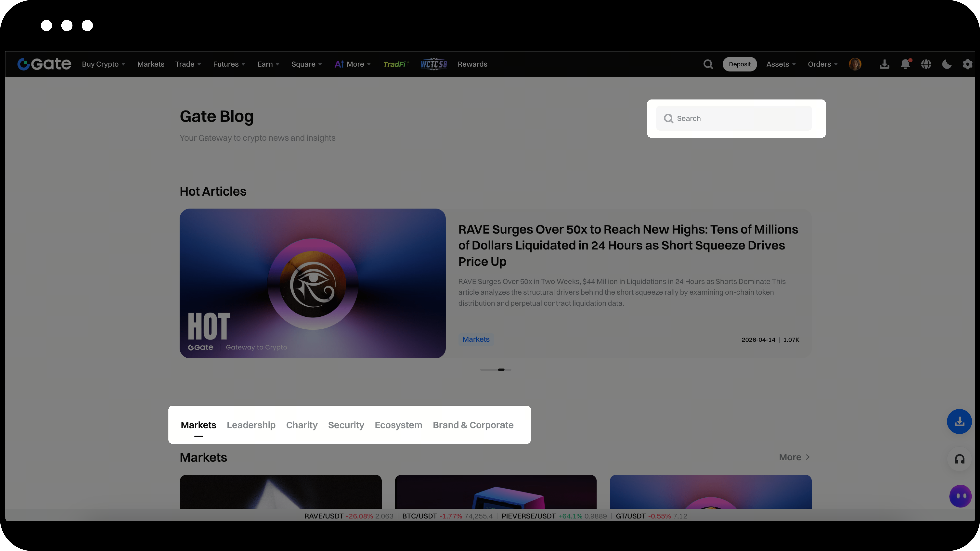Viewport: 980px width, 551px height.
Task: Click the floating blue download button
Action: coord(959,421)
